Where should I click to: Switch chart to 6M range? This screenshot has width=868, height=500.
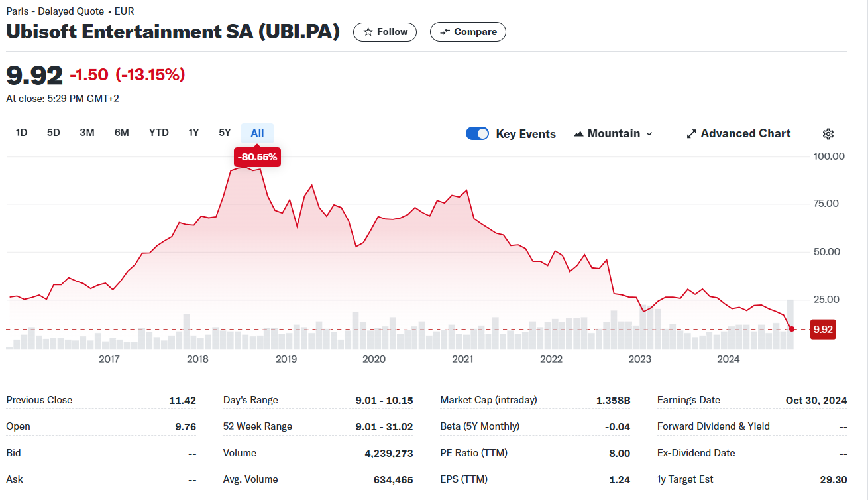[x=121, y=133]
